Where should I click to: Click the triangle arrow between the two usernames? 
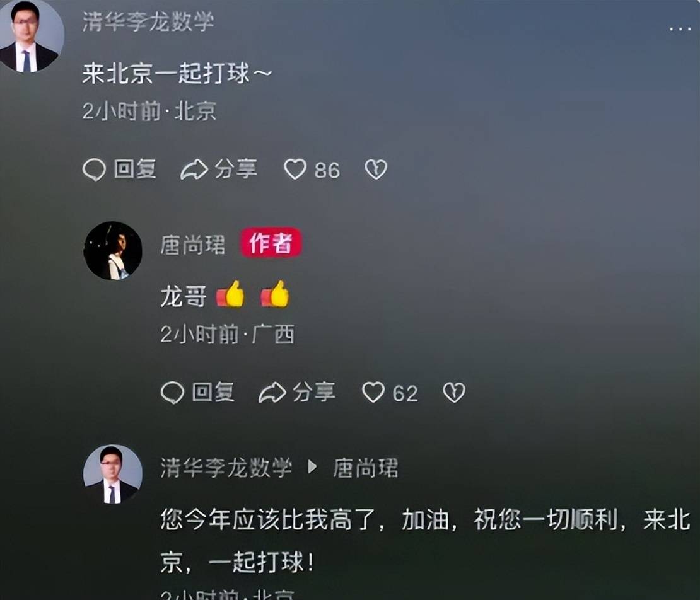tap(313, 467)
